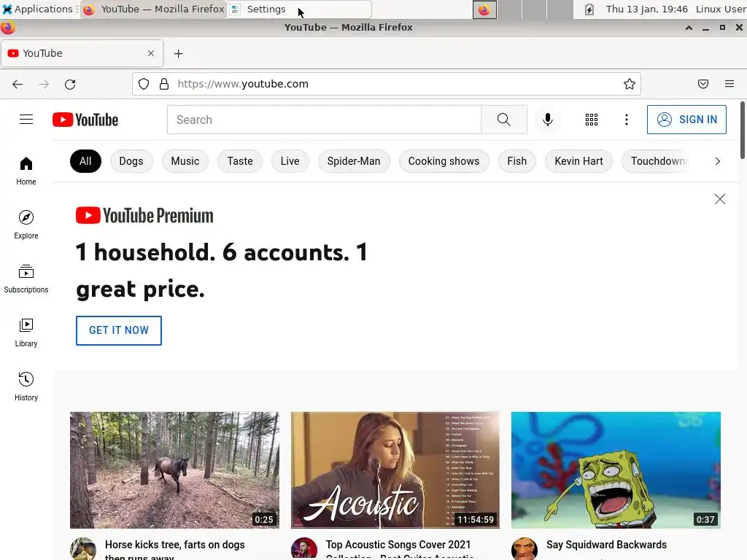The image size is (747, 560).
Task: Open tracking protection shield icon
Action: tap(144, 85)
